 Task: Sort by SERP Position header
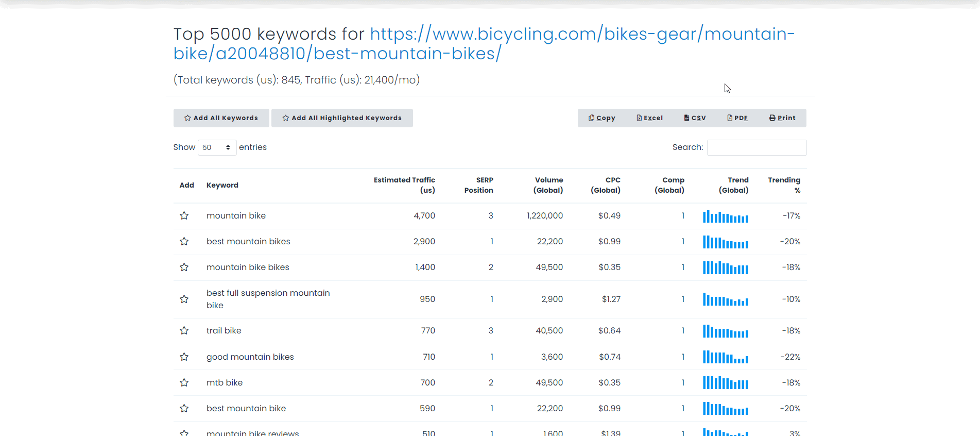(478, 185)
